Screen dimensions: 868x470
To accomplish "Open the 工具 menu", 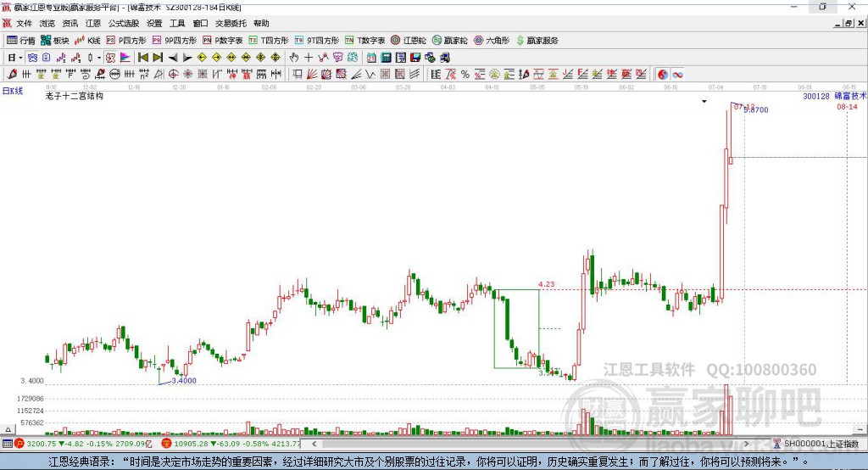I will [177, 23].
